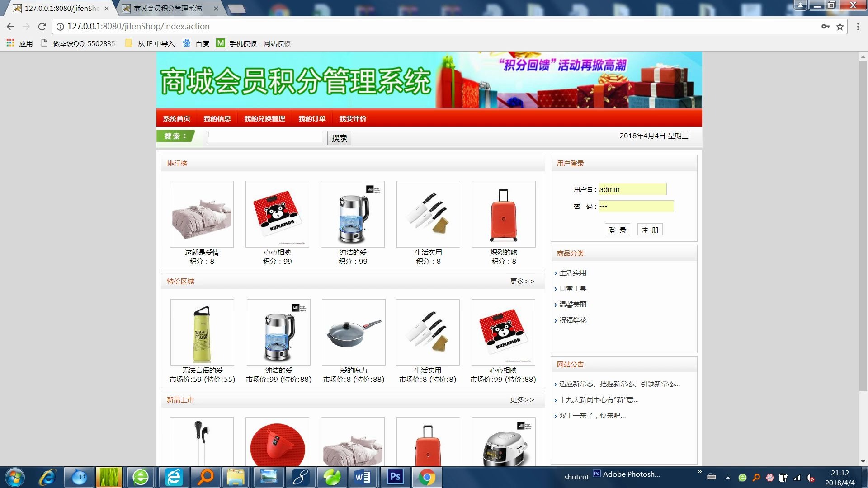Open announcement 双十一来了，快来吧
This screenshot has height=488, width=868.
593,415
